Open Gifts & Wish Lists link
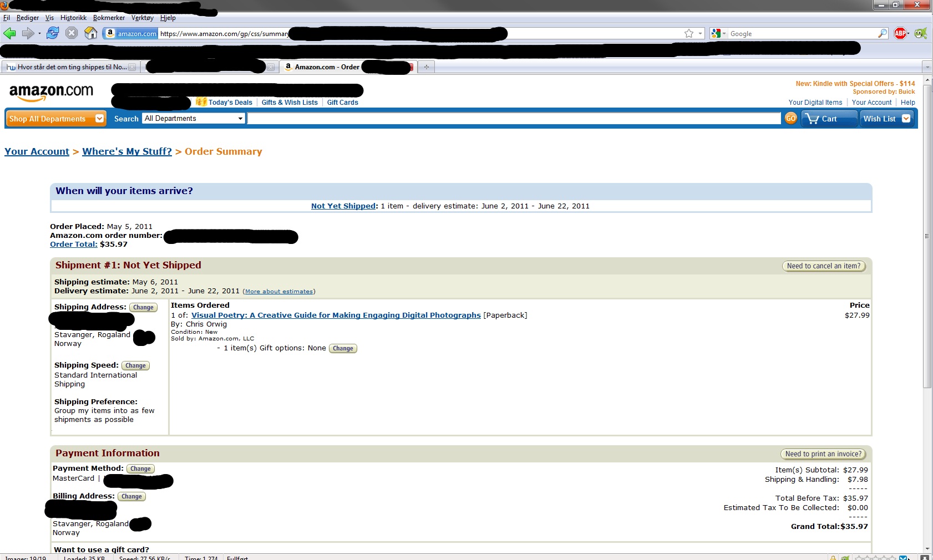Image resolution: width=933 pixels, height=560 pixels. 290,103
